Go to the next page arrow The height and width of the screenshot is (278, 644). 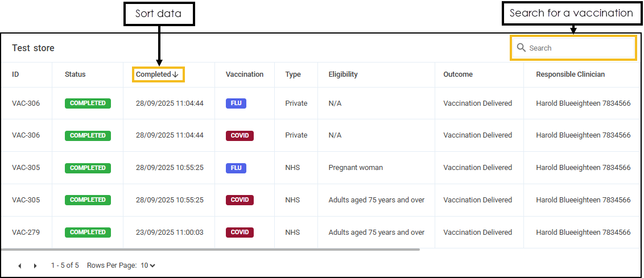(35, 265)
